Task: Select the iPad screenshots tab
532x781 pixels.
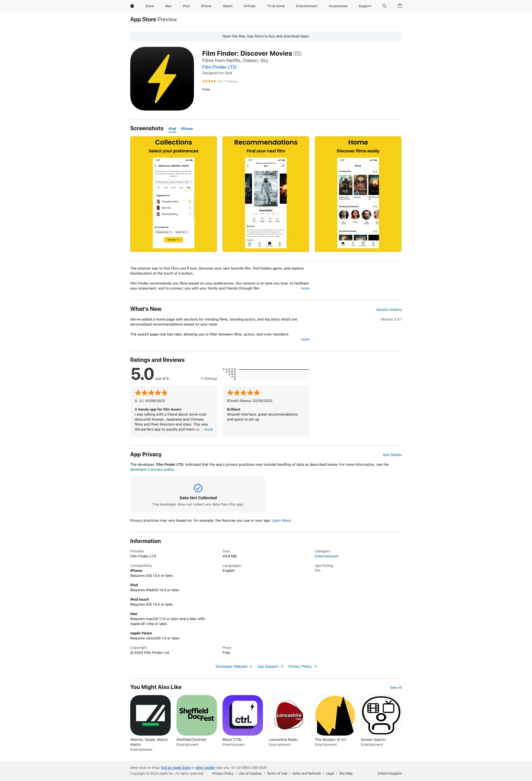Action: pos(173,128)
